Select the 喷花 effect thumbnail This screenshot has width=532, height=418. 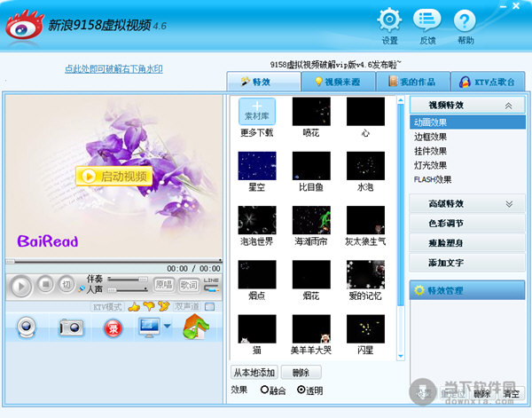311,111
